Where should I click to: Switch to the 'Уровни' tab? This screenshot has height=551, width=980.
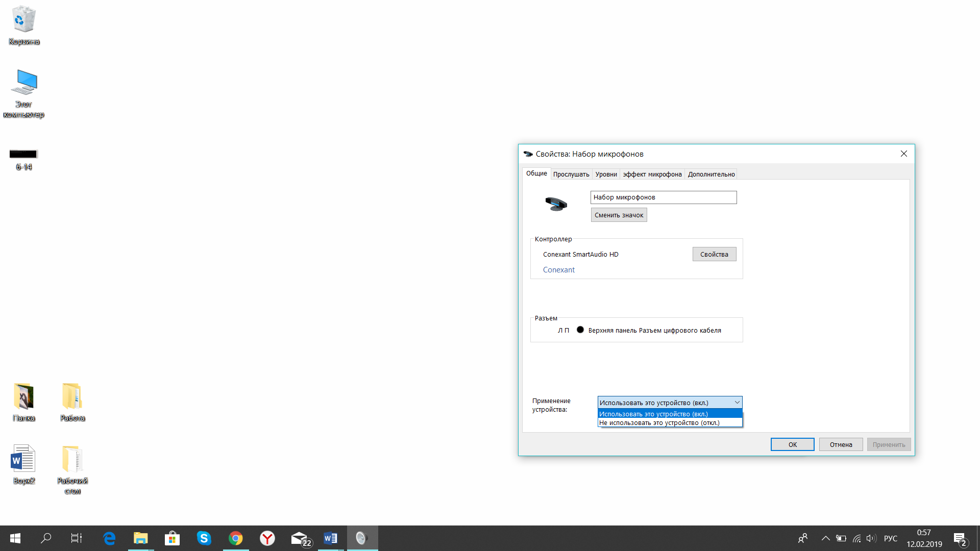[x=605, y=174]
